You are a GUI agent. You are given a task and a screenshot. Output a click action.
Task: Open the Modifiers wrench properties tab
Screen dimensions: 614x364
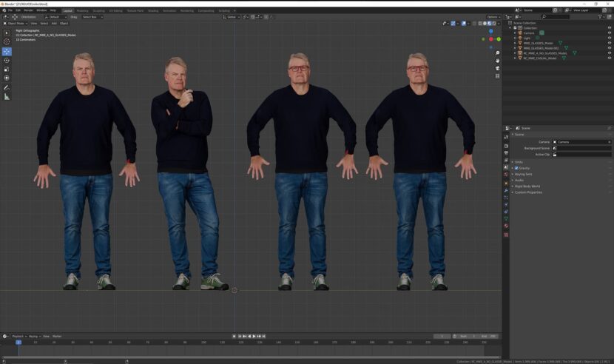[506, 190]
